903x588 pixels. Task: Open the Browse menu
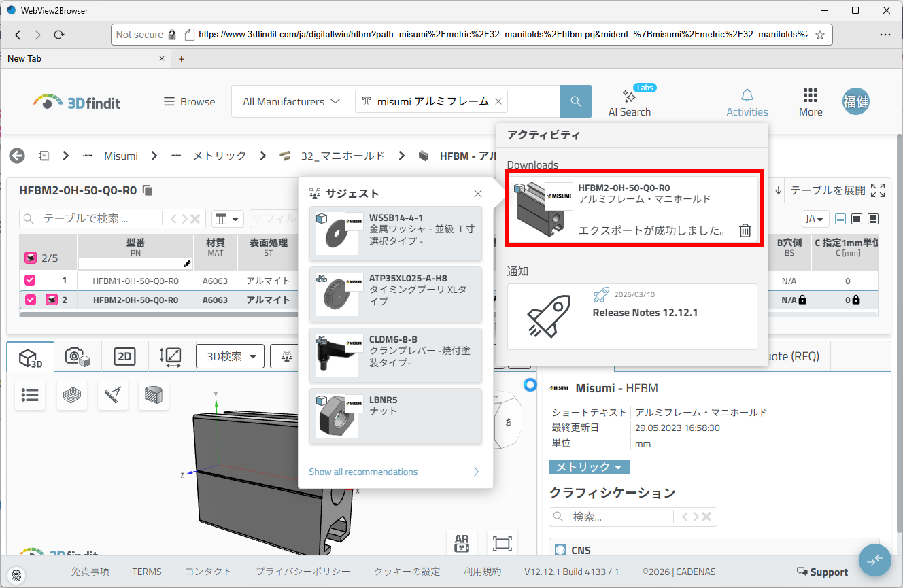click(x=189, y=101)
